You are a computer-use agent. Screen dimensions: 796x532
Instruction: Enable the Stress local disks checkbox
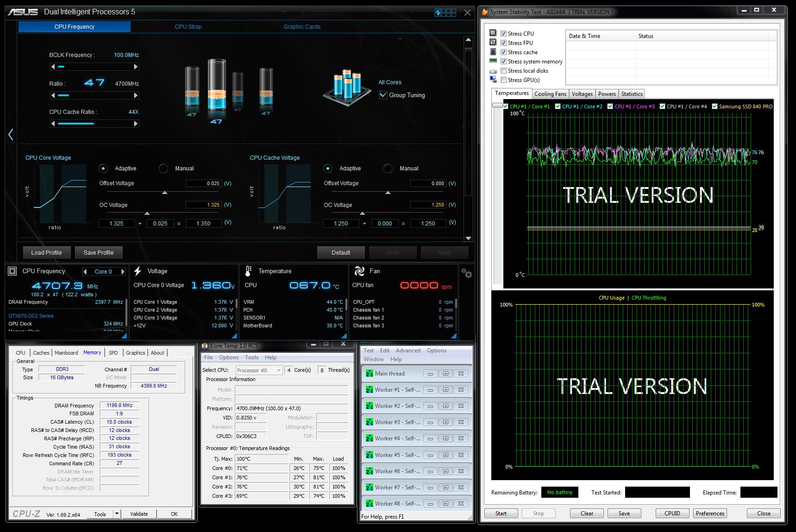[503, 71]
